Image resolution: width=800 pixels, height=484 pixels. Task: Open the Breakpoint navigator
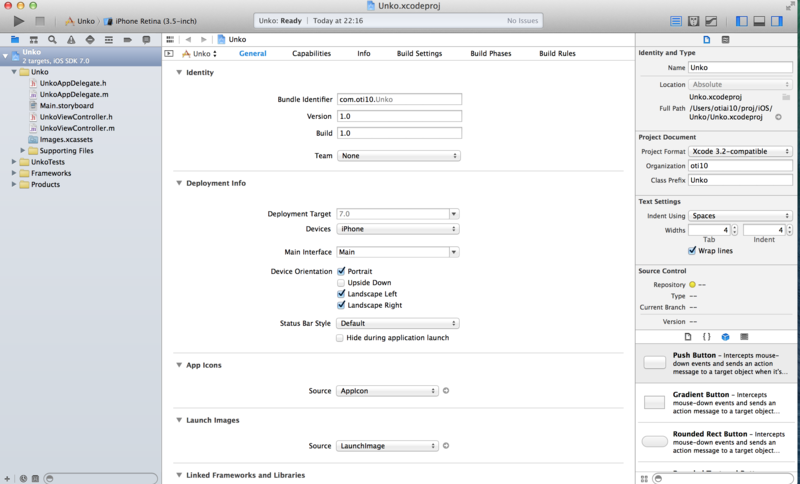128,39
